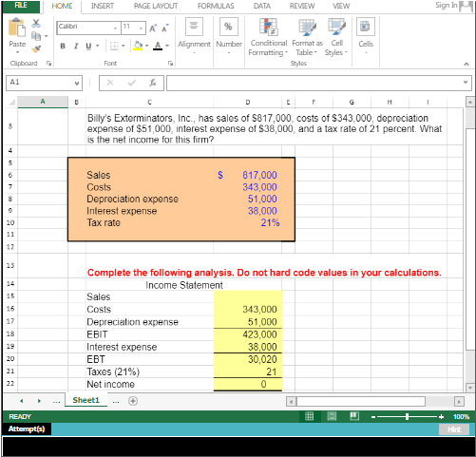Select the Sheet1 tab
Screen dimensions: 476x457
point(86,400)
